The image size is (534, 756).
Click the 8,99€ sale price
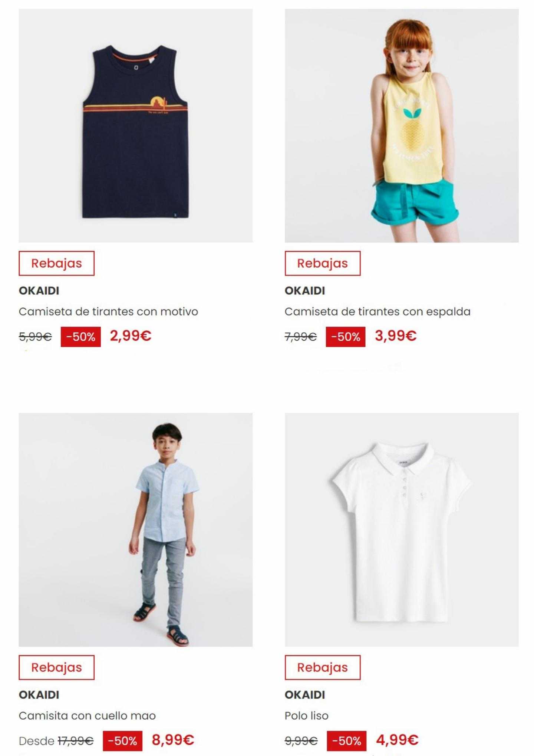point(173,740)
